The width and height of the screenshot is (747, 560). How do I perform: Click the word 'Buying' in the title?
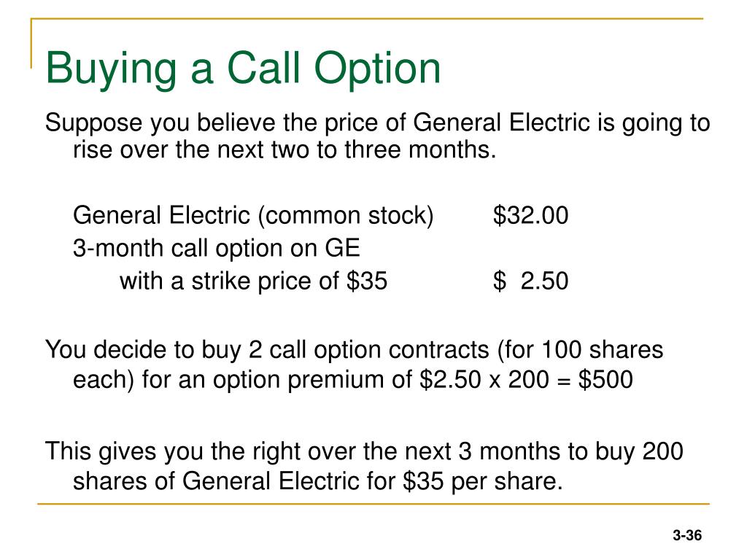pyautogui.click(x=111, y=69)
